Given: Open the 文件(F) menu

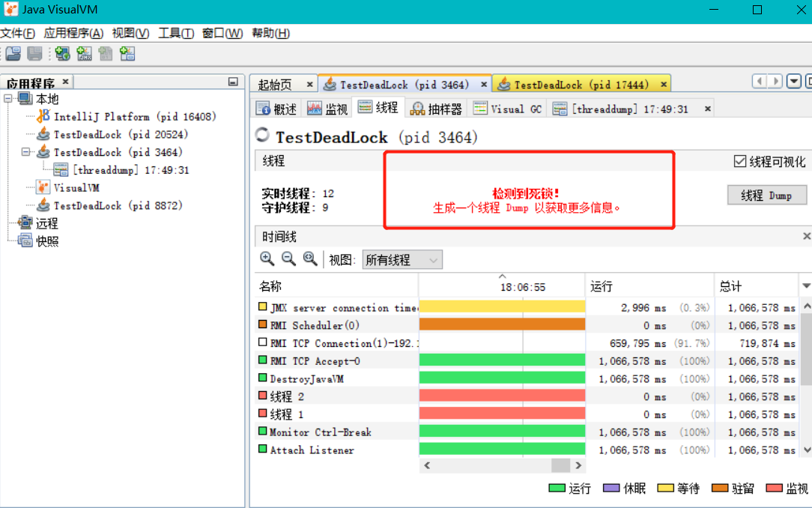Looking at the screenshot, I should (18, 33).
